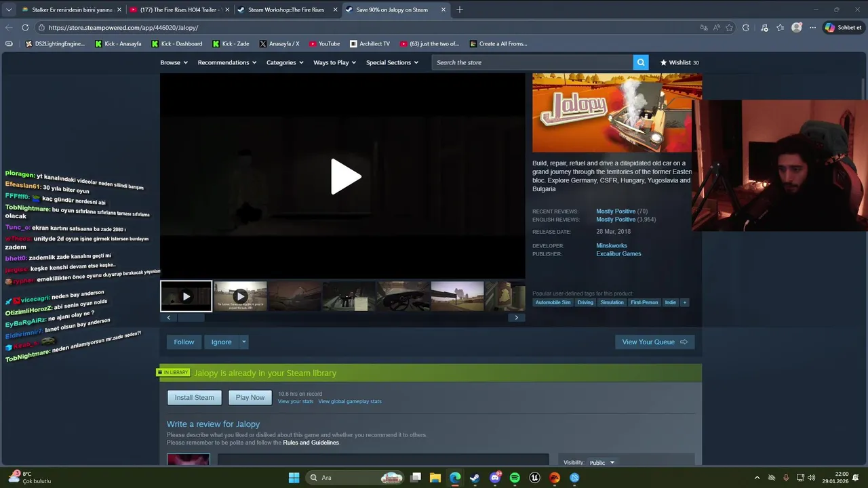The width and height of the screenshot is (868, 488).
Task: Show hidden system tray icons
Action: click(x=757, y=478)
